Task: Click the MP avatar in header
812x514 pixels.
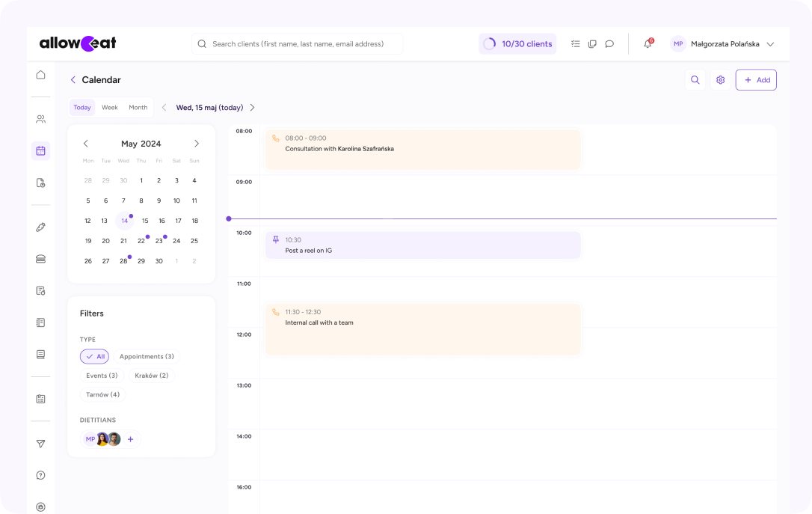Action: [x=678, y=44]
